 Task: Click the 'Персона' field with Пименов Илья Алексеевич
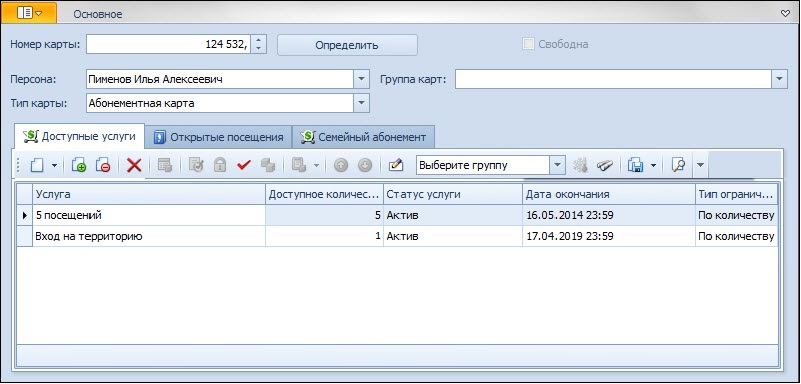pyautogui.click(x=220, y=79)
